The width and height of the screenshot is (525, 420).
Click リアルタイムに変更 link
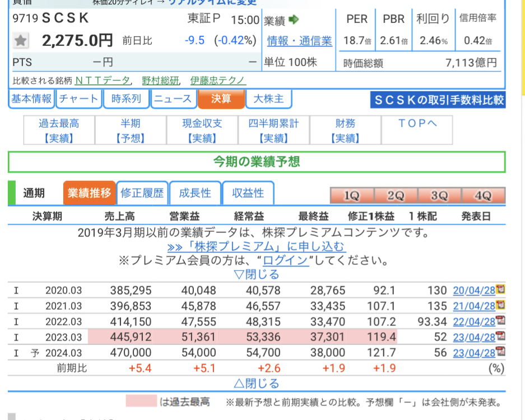tap(212, 3)
